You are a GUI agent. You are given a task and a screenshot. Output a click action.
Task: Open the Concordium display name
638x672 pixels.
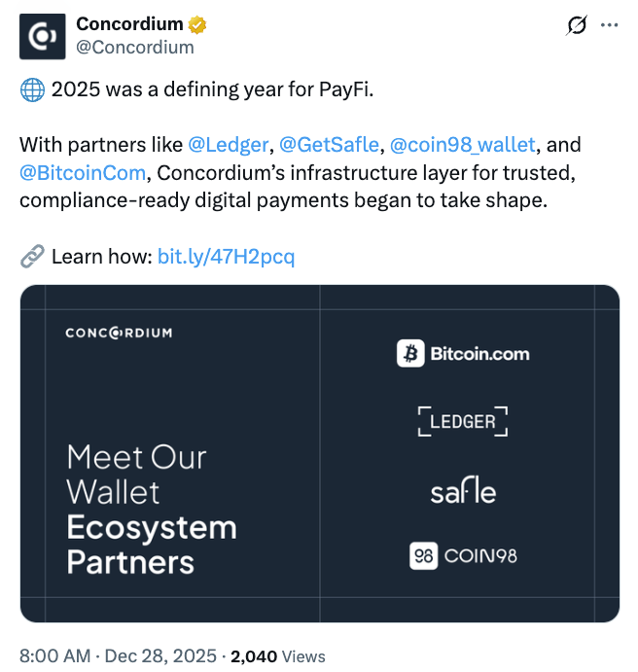pyautogui.click(x=129, y=24)
